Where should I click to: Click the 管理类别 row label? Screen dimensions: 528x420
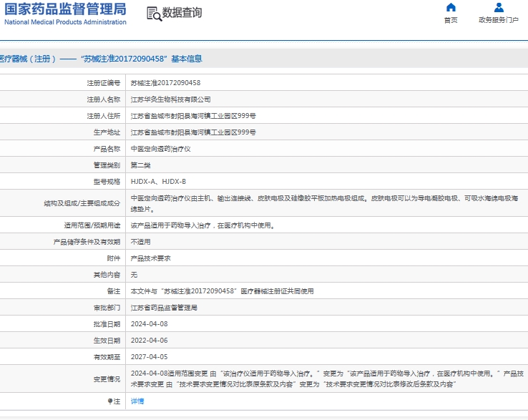107,165
